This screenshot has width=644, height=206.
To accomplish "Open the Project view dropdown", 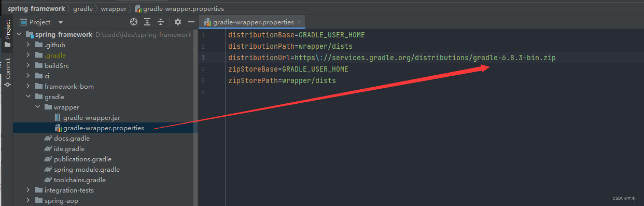I will point(61,22).
